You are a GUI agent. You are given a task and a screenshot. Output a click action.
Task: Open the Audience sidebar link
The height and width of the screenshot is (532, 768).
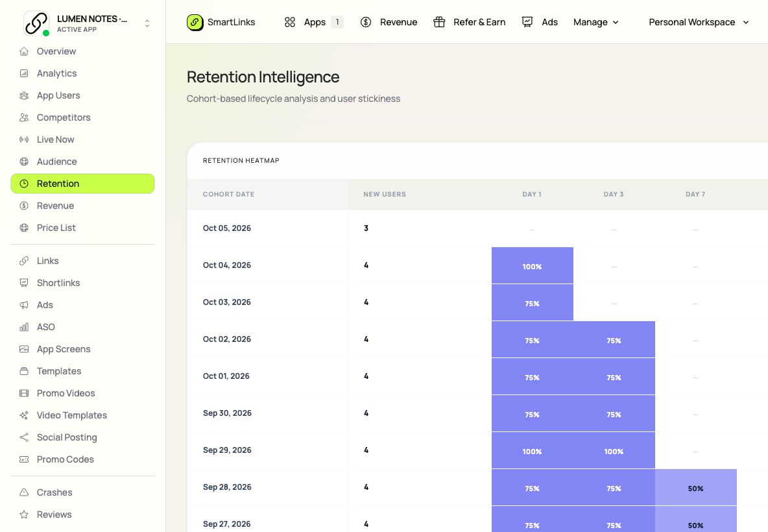(x=83, y=161)
